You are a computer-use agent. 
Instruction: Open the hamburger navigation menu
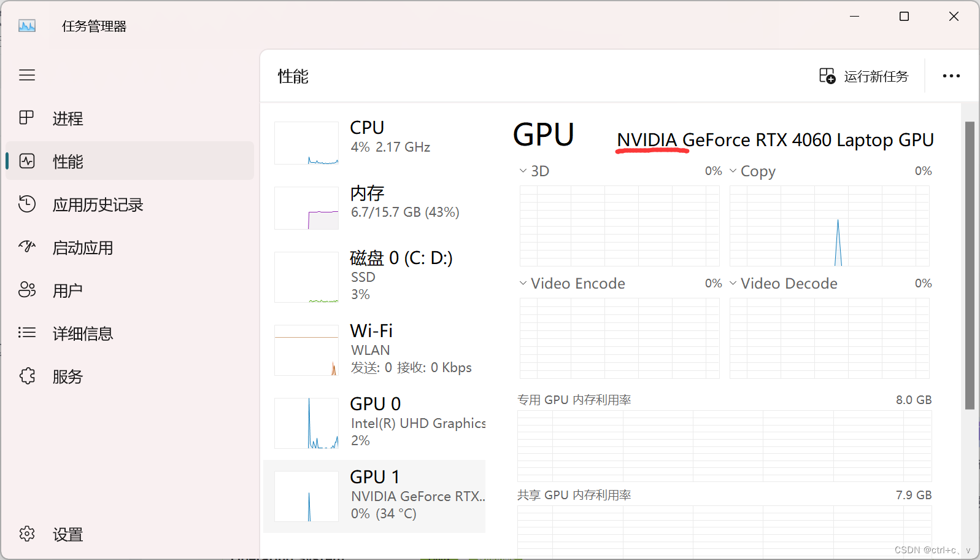pos(27,75)
